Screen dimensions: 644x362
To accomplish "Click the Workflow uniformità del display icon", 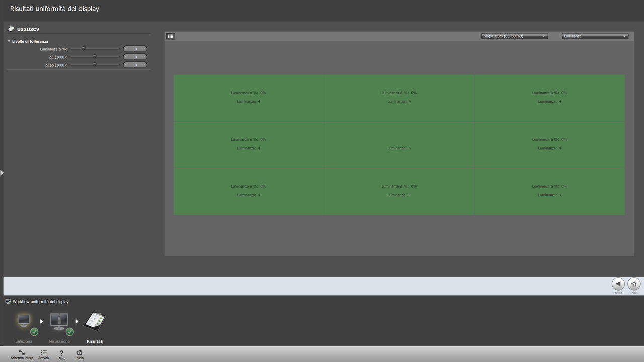I will 8,302.
